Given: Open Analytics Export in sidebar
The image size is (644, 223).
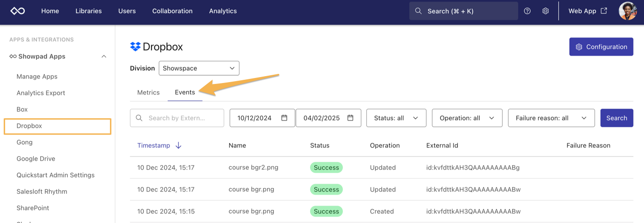Looking at the screenshot, I should [41, 93].
